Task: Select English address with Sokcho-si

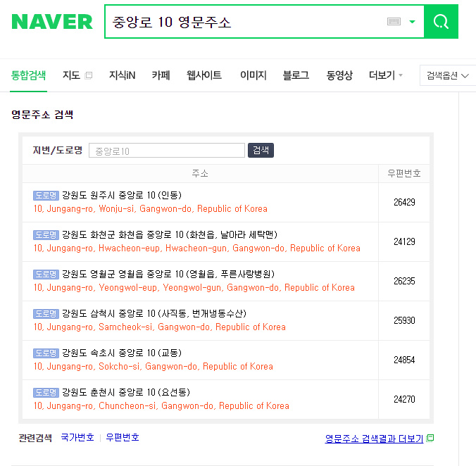Action: (x=154, y=367)
